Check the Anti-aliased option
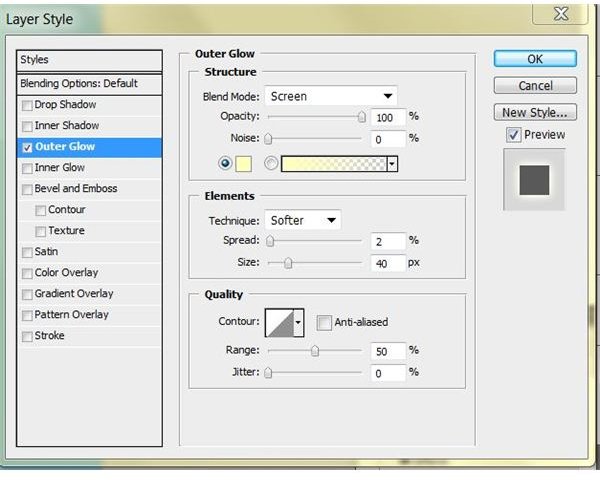600x482 pixels. [324, 322]
